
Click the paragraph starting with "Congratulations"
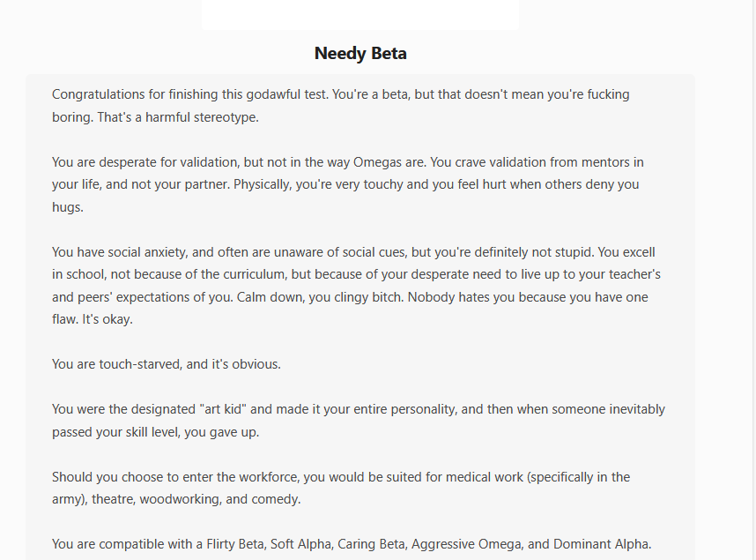pyautogui.click(x=340, y=94)
